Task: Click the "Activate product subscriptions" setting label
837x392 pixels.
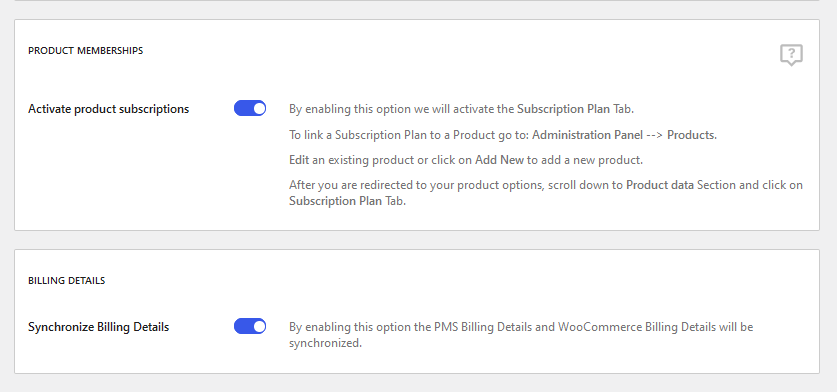Action: click(x=108, y=109)
